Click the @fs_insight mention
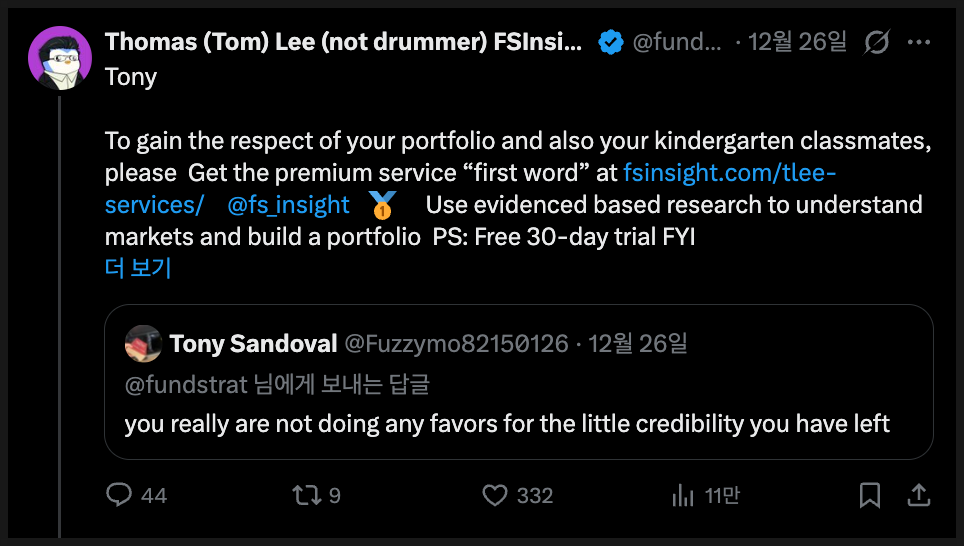 click(288, 205)
